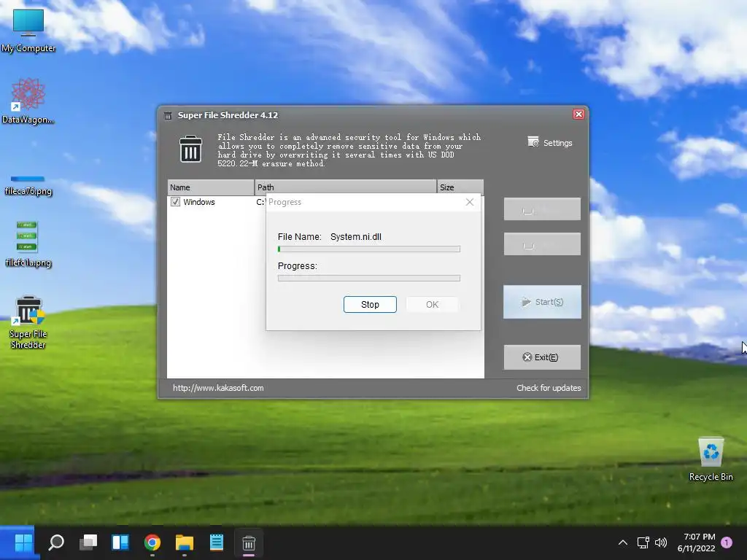
Task: Close the Super File Shredder window
Action: (x=578, y=114)
